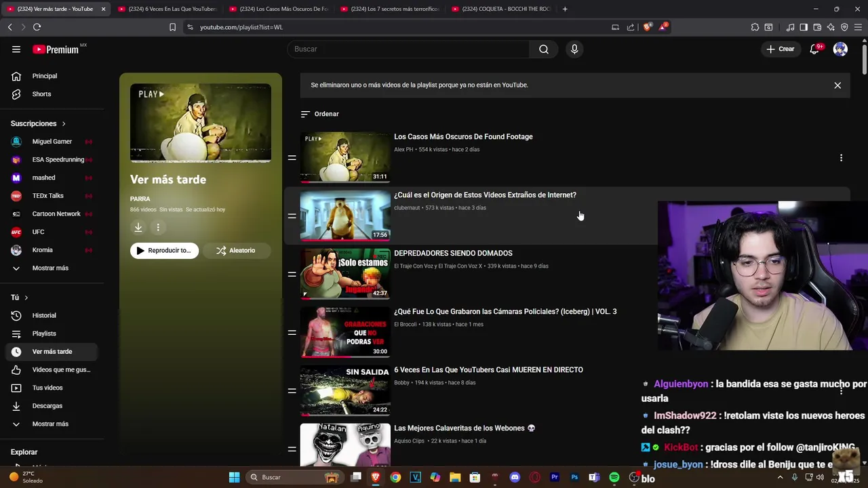Reload the page
This screenshot has width=868, height=488.
(x=37, y=27)
